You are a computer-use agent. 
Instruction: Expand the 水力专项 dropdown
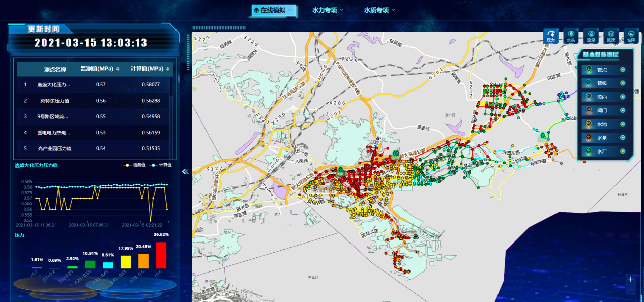click(x=328, y=10)
